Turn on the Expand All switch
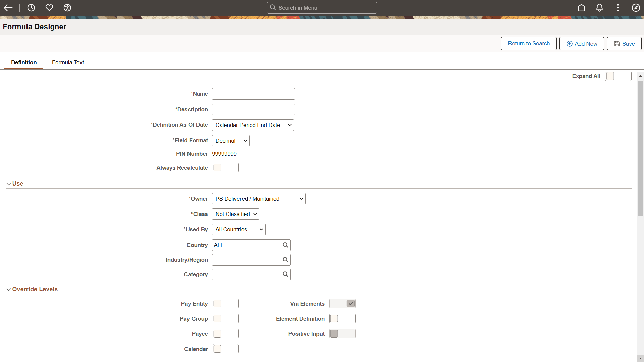Image resolution: width=644 pixels, height=362 pixels. [x=618, y=76]
